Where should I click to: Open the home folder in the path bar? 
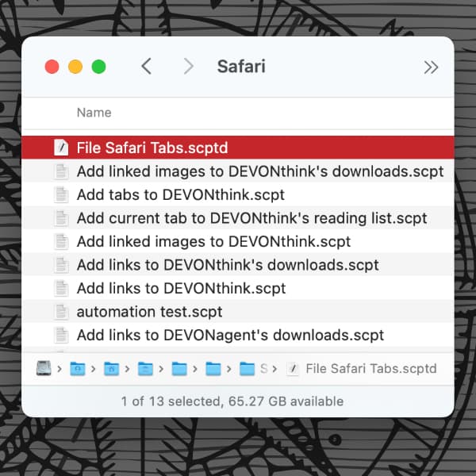(111, 369)
